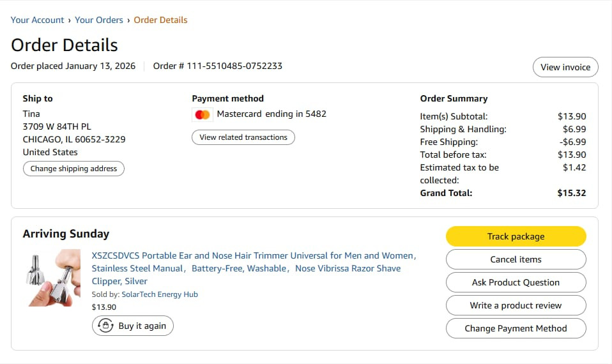Click the Track package button
Screen dimensions: 612x364
(x=516, y=236)
